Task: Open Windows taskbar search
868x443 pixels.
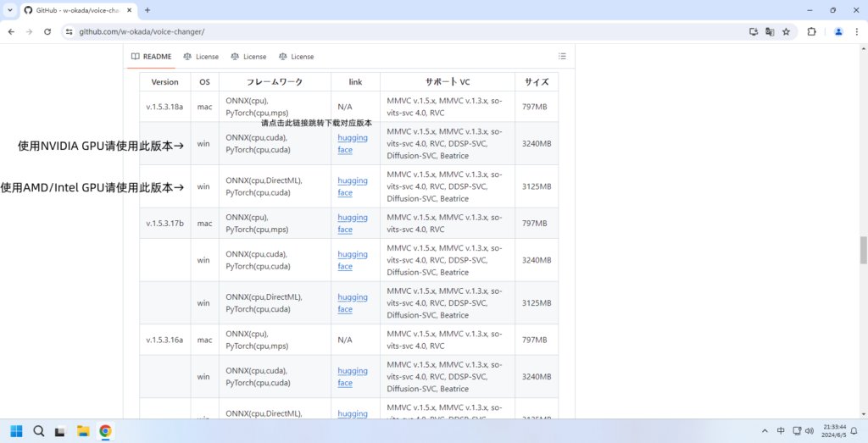Action: click(38, 431)
